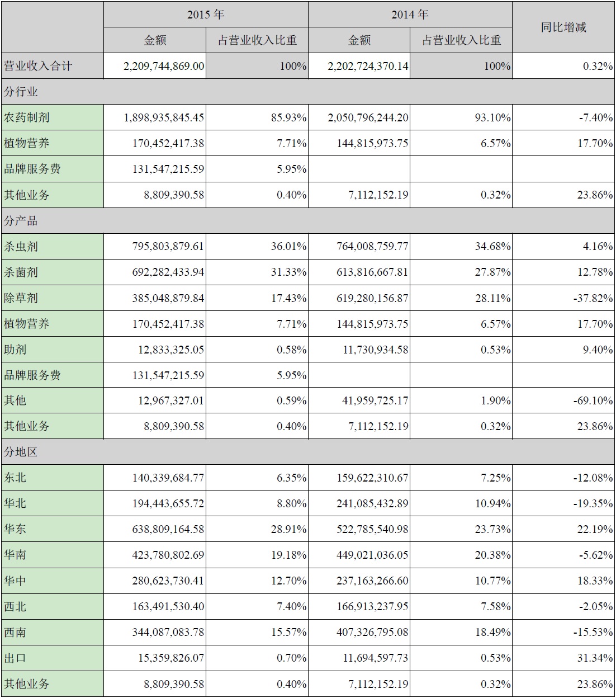Viewport: 616px width, 698px height.
Task: Select the "西南" region label
Action: (x=16, y=632)
